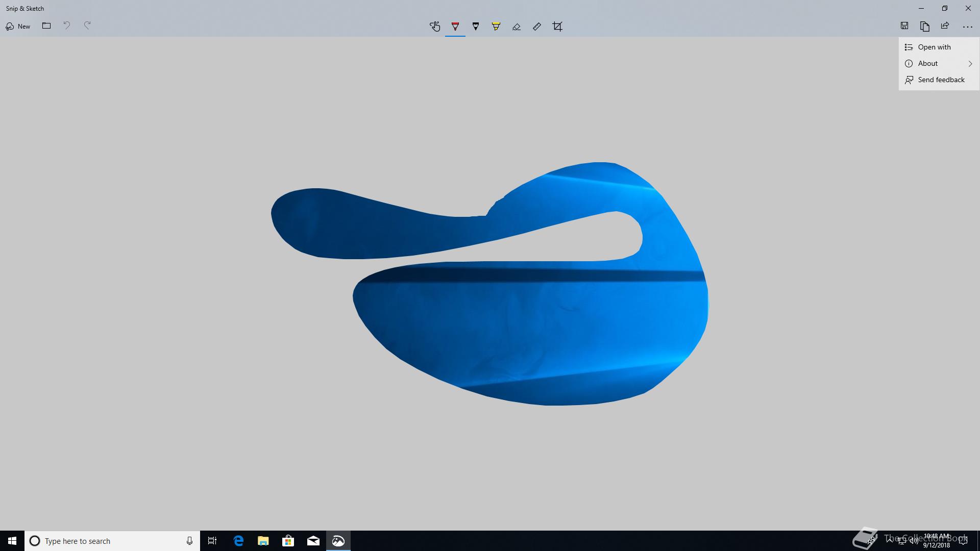Toggle the Ruler tool

point(536,27)
